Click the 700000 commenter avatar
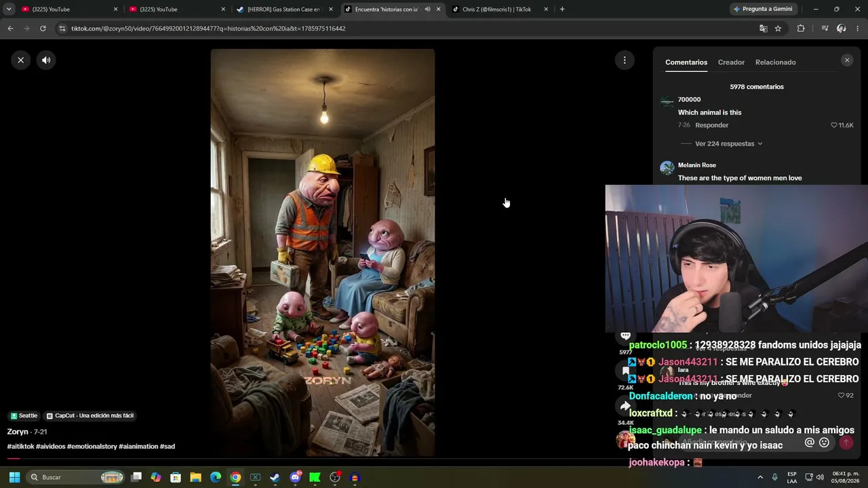Screen dimensions: 868x488 pos(667,102)
